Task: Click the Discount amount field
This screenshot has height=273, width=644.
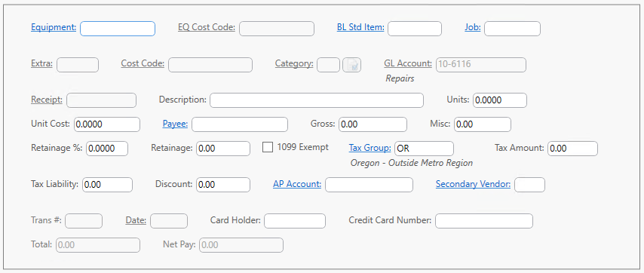Action: [x=223, y=185]
